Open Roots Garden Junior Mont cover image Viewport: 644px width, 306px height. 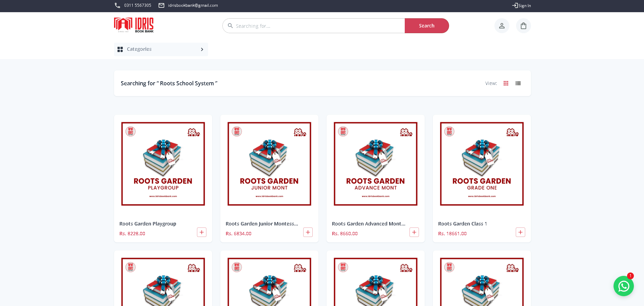coord(269,164)
